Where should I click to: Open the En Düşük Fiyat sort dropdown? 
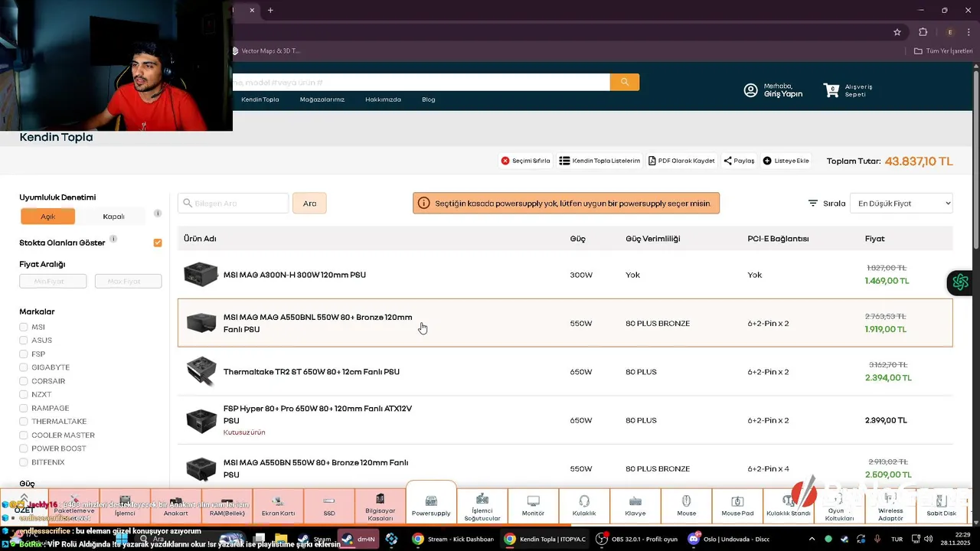901,204
